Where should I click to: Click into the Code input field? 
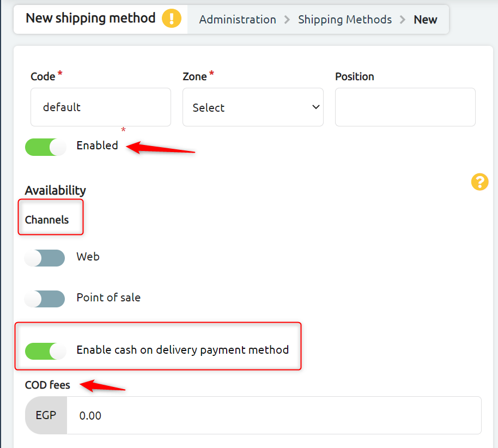[101, 107]
